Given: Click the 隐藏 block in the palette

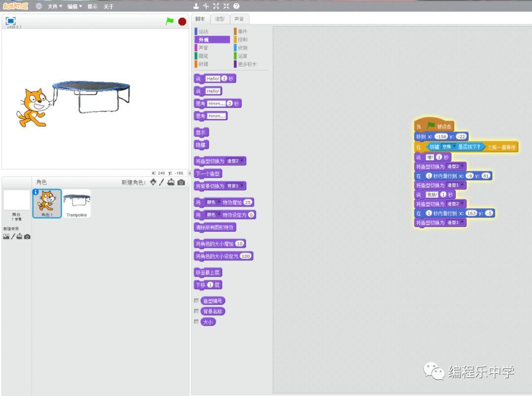Looking at the screenshot, I should tap(201, 145).
